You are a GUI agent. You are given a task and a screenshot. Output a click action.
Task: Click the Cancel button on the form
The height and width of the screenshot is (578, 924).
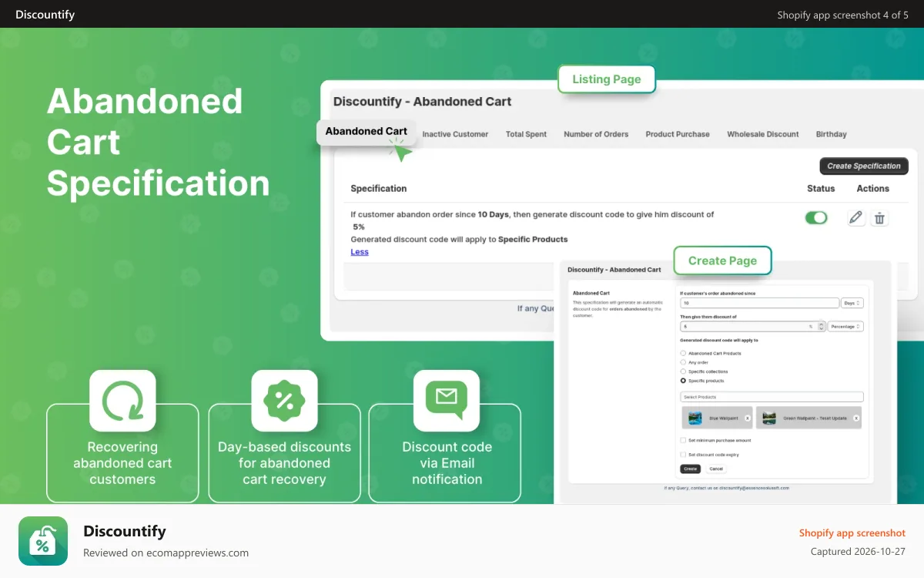tap(716, 469)
